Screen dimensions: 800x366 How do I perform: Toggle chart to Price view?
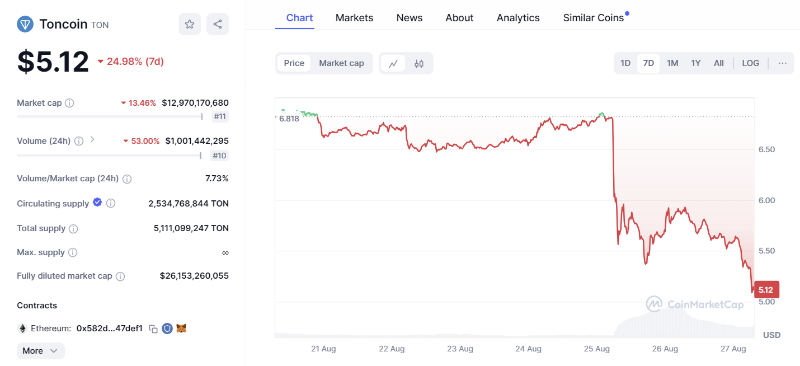click(294, 63)
